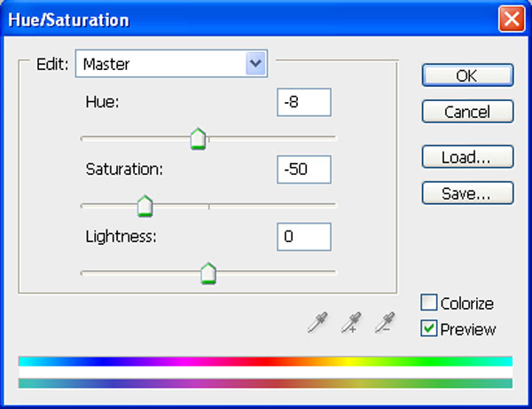Focus the Hue value input field
The width and height of the screenshot is (532, 409).
point(303,102)
